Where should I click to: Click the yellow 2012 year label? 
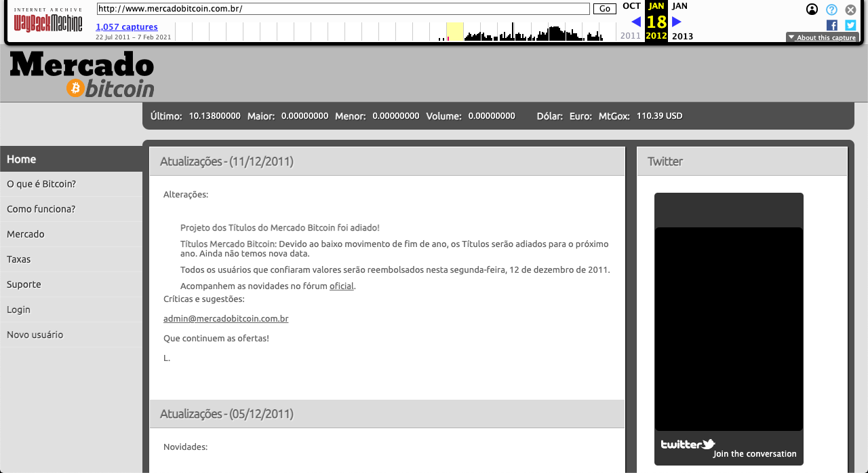click(656, 36)
